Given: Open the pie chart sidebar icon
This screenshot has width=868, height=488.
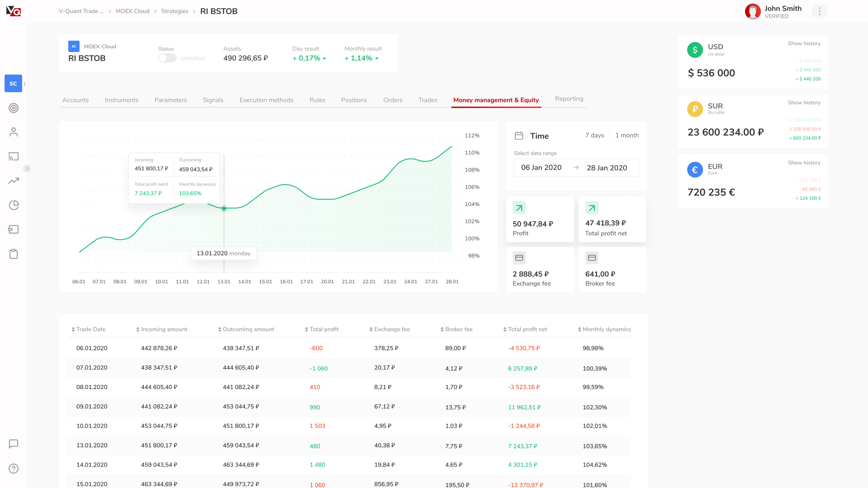Looking at the screenshot, I should coord(14,205).
